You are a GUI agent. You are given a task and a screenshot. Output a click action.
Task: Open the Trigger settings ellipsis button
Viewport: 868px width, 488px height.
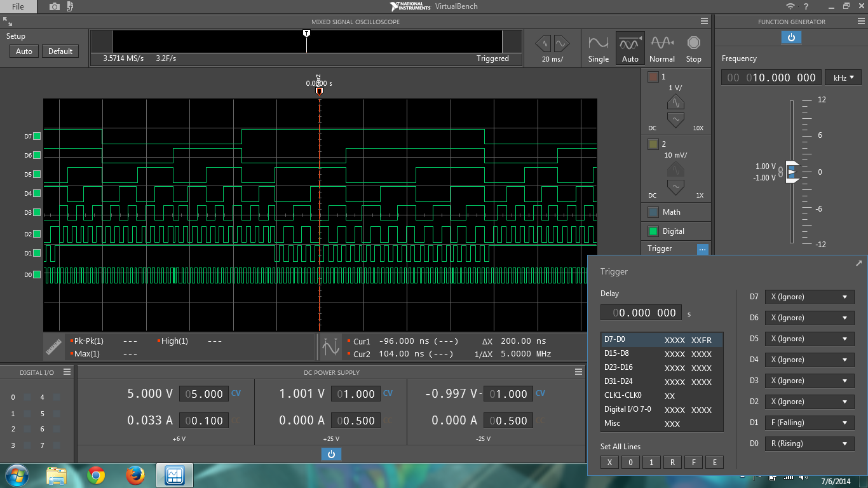pos(702,249)
